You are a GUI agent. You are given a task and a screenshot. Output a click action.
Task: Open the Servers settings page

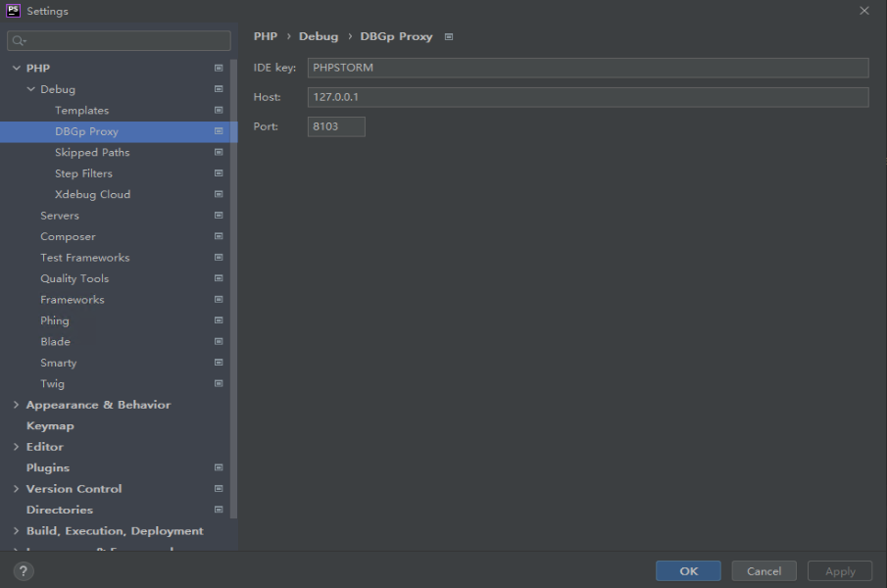(x=60, y=216)
